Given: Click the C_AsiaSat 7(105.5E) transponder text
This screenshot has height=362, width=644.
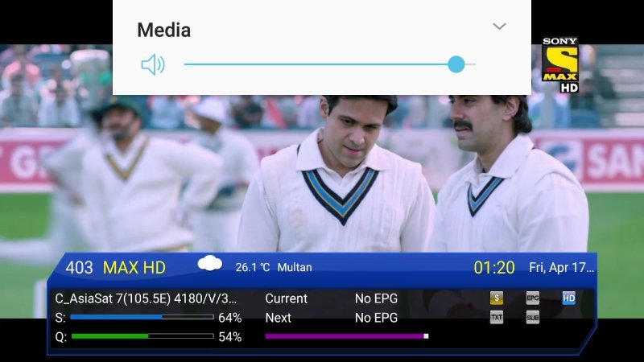Looking at the screenshot, I should point(146,298).
